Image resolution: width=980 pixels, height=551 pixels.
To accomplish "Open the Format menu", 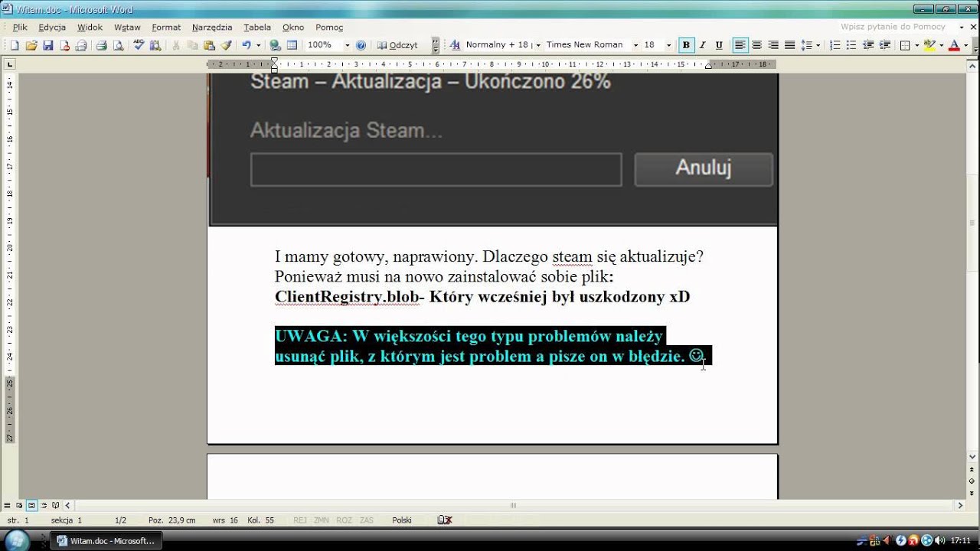I will pyautogui.click(x=166, y=27).
